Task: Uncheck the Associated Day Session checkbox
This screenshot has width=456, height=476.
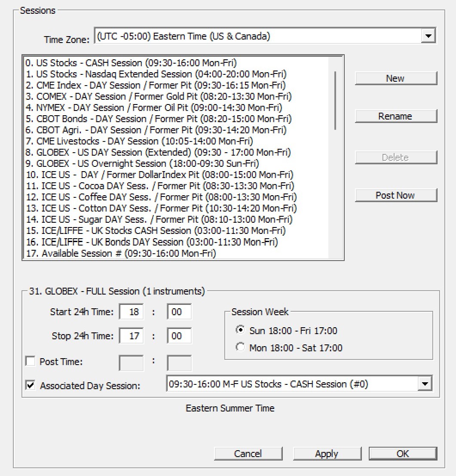Action: 31,385
